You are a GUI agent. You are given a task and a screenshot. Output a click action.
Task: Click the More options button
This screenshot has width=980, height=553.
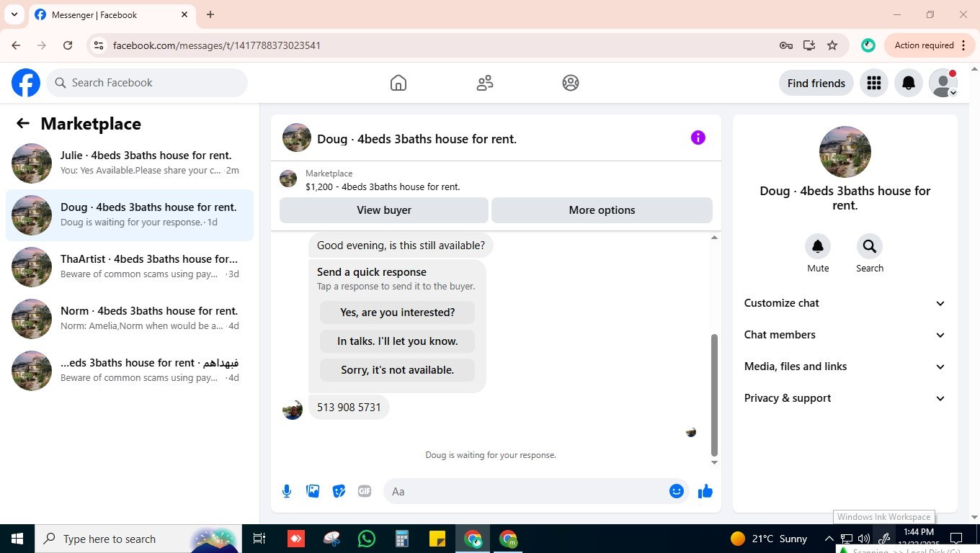[x=602, y=210]
